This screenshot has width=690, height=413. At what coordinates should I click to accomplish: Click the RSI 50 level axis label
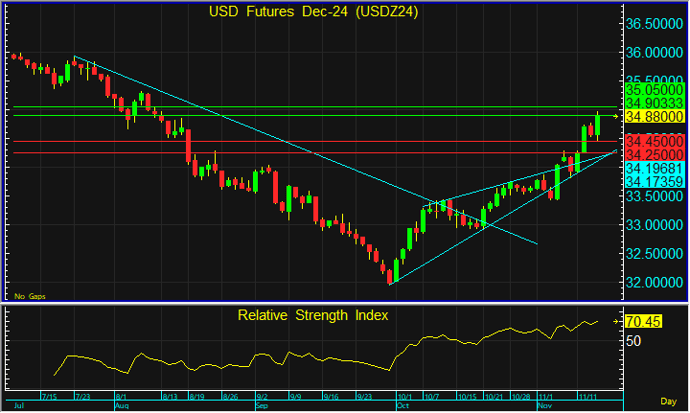634,341
